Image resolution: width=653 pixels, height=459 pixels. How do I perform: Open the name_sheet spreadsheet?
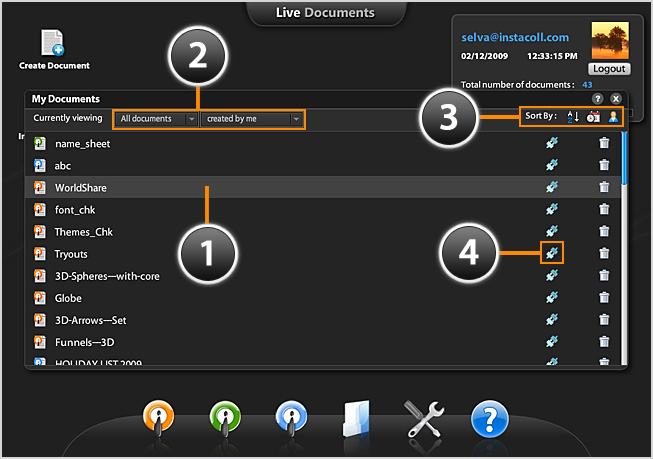pos(82,144)
